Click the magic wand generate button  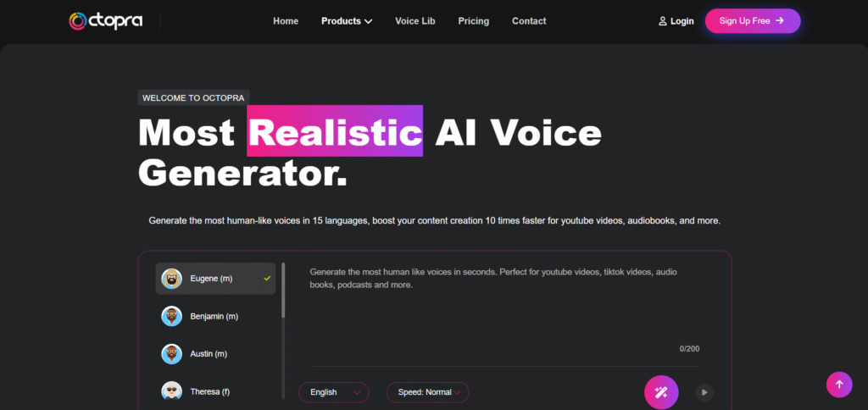click(x=661, y=391)
